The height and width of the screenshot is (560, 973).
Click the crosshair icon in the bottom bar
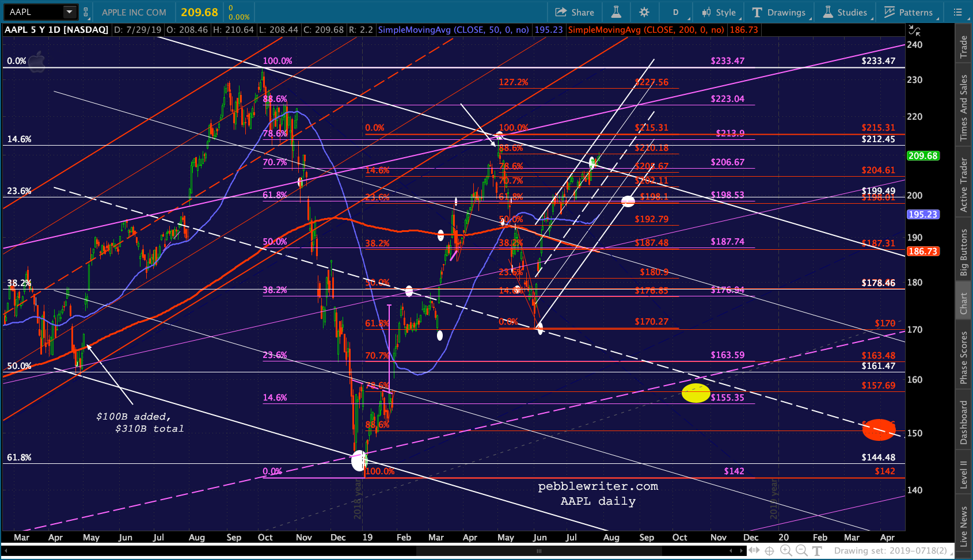tap(770, 551)
